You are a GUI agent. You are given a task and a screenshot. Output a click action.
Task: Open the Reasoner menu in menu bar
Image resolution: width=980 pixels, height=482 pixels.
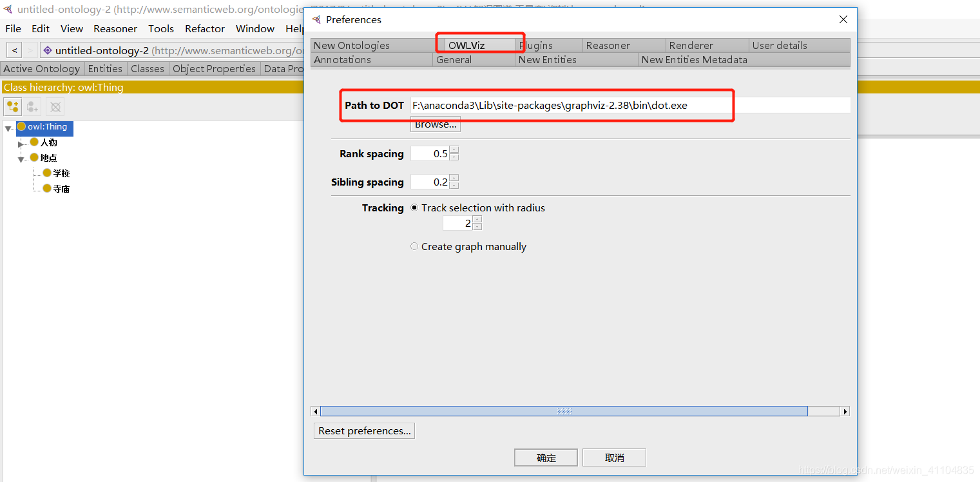pyautogui.click(x=115, y=28)
